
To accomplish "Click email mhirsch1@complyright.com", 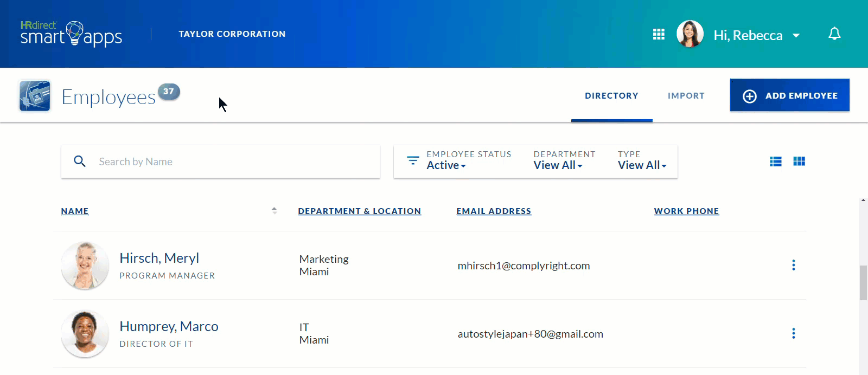I will [524, 266].
